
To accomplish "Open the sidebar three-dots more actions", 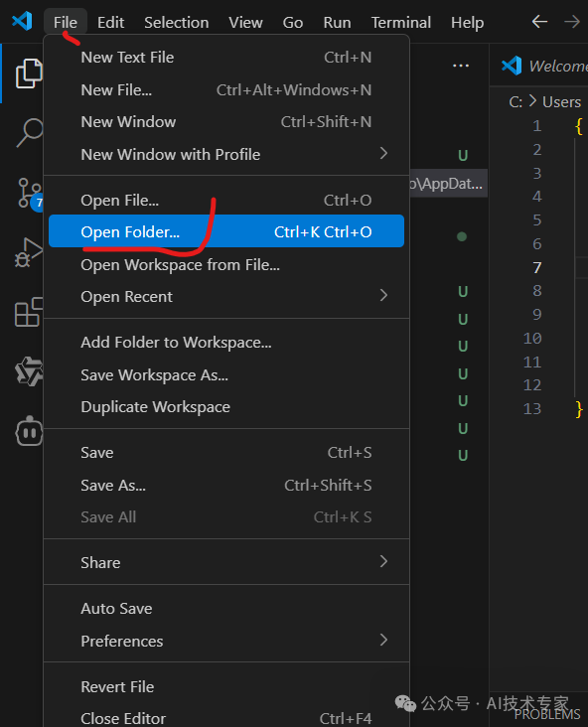I will point(461,66).
